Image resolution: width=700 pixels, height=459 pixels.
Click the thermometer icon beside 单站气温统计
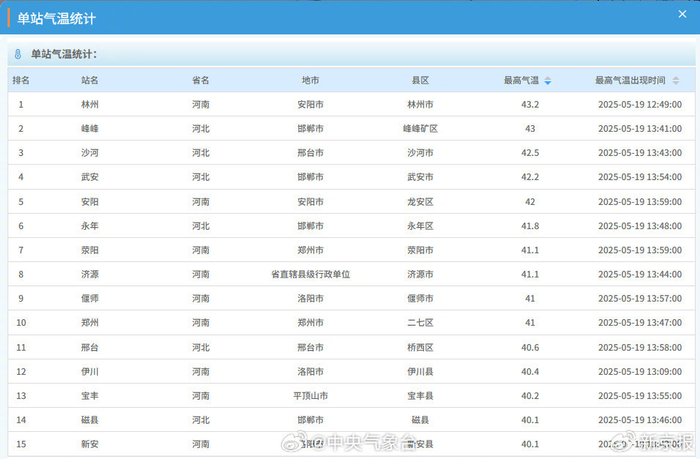18,54
